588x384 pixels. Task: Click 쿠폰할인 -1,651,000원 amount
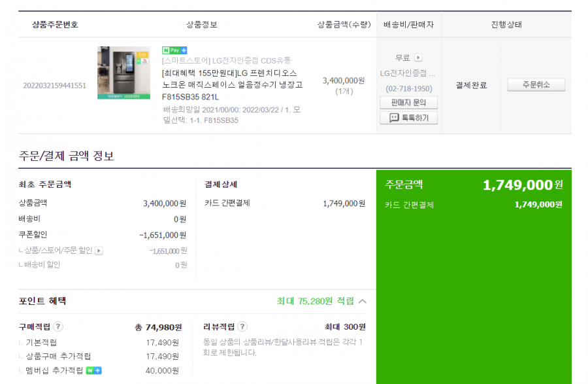163,236
